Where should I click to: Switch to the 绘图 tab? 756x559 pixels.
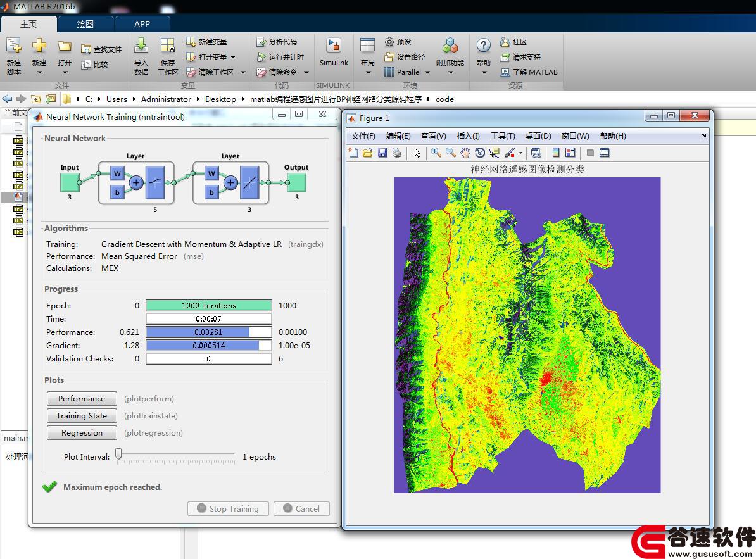[85, 24]
